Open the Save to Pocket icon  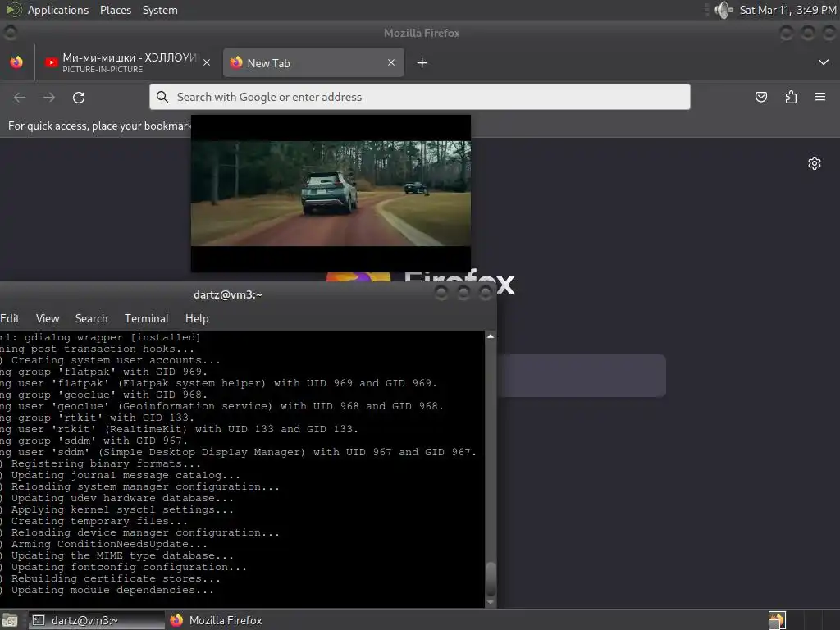click(760, 97)
